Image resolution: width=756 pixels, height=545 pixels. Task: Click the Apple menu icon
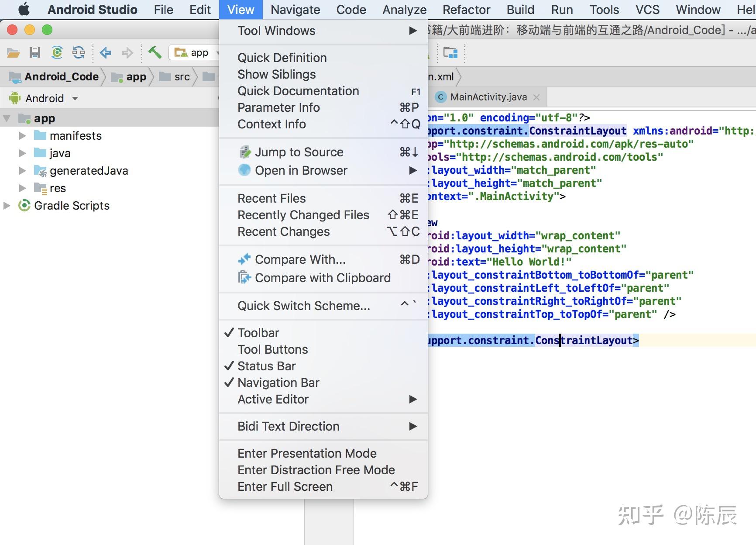[x=24, y=9]
